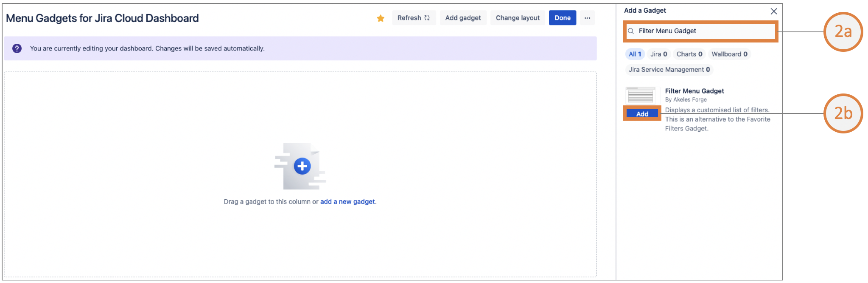Select Jira Service Management category filter
Image resolution: width=868 pixels, height=283 pixels.
[x=669, y=70]
